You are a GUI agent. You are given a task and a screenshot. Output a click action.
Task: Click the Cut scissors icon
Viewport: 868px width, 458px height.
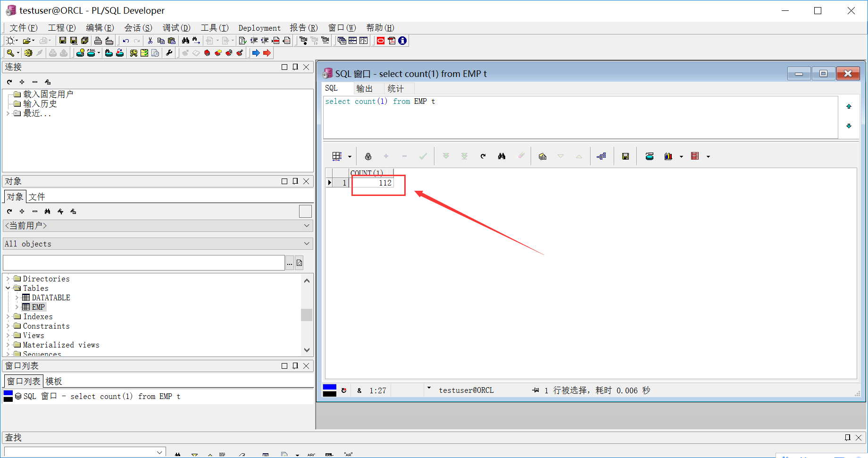[150, 41]
